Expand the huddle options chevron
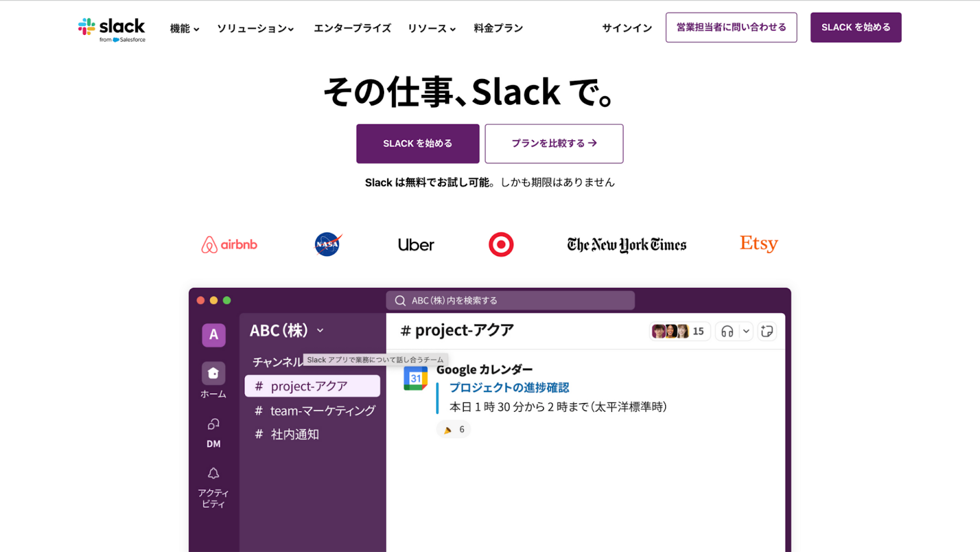Viewport: 980px width, 552px height. 746,331
